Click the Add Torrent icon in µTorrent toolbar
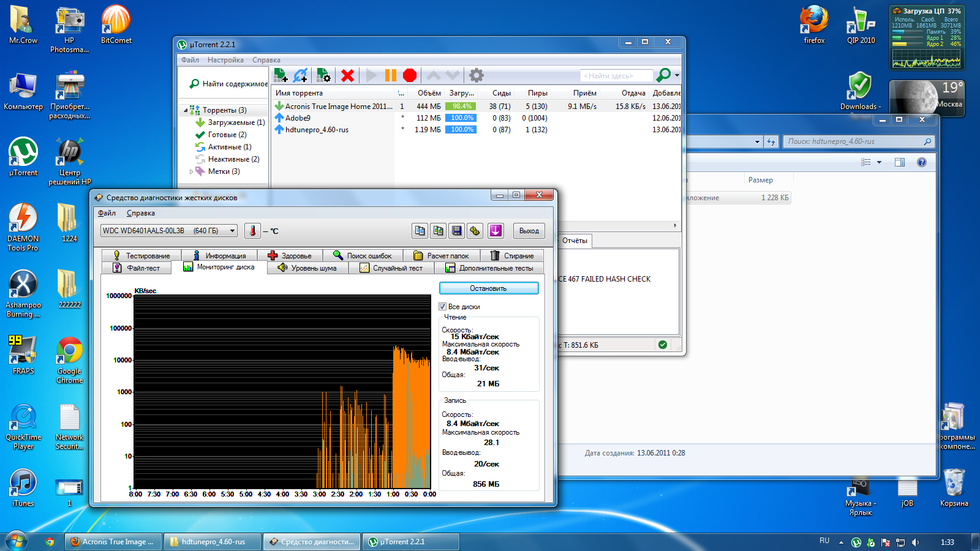This screenshot has width=980, height=551. (x=281, y=75)
